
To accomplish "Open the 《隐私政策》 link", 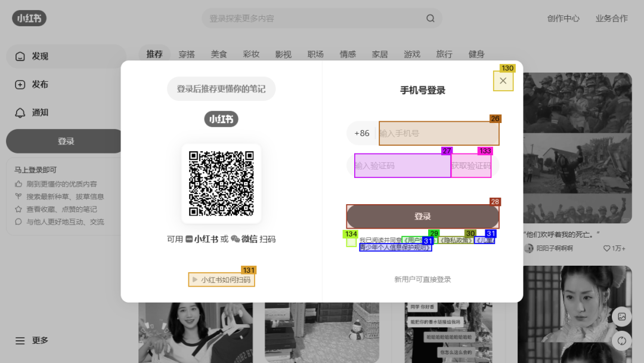I will pyautogui.click(x=456, y=240).
